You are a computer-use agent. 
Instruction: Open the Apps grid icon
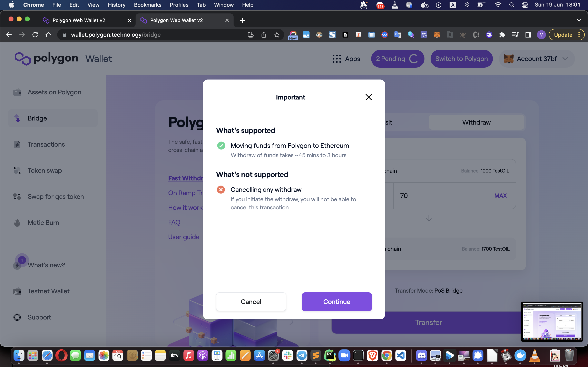pos(337,59)
